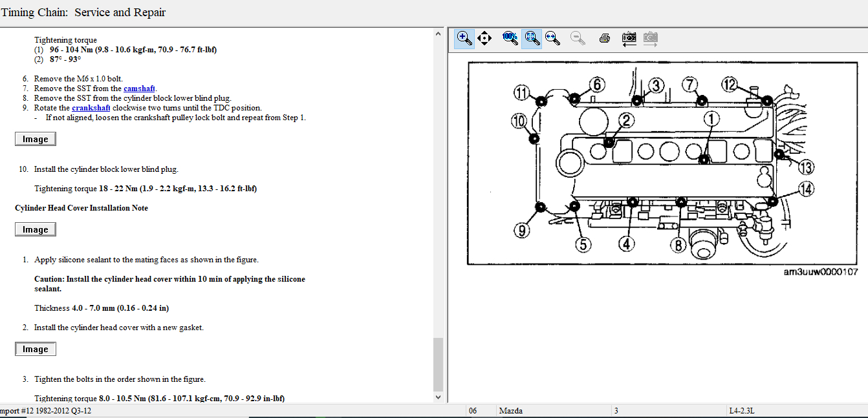Image resolution: width=868 pixels, height=418 pixels.
Task: Click the fit-to-window zoom icon
Action: pyautogui.click(x=531, y=38)
